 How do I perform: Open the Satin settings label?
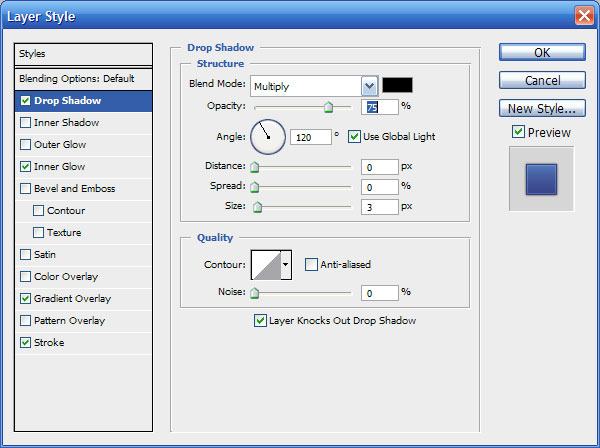(x=45, y=255)
